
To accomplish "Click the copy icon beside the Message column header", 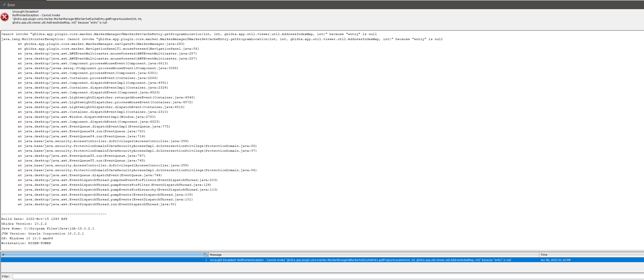I will coord(206,255).
